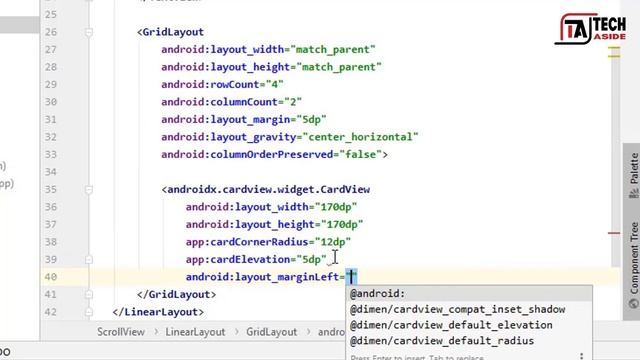Toggle the fold marker at the </LinearLayout> line
Screen dimensions: 640x360
click(89, 312)
